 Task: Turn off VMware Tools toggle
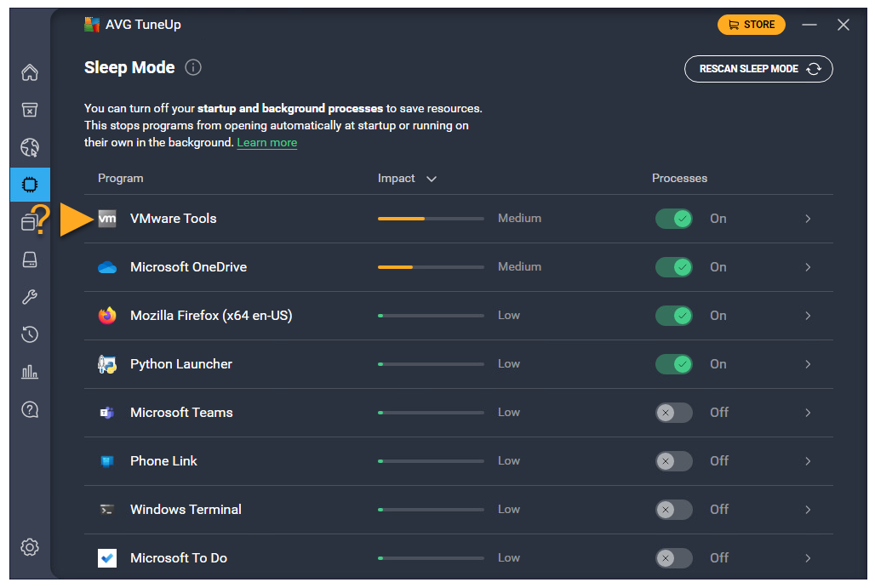click(x=673, y=219)
